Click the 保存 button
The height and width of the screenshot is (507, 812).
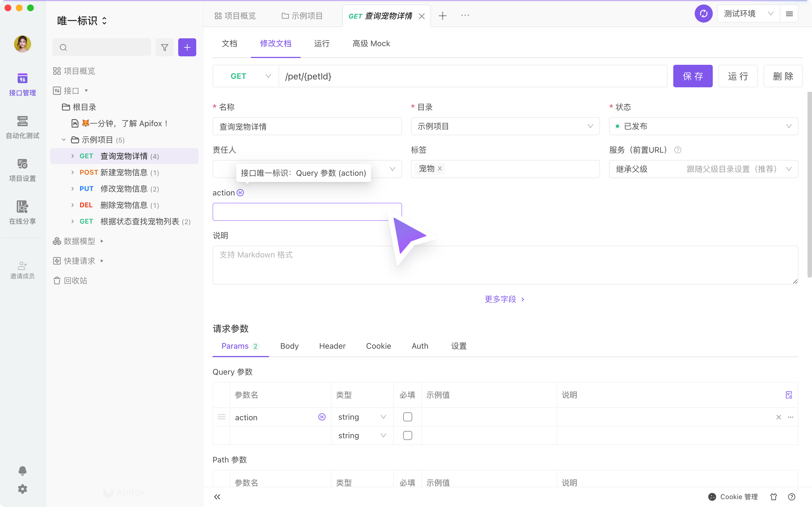pos(692,76)
